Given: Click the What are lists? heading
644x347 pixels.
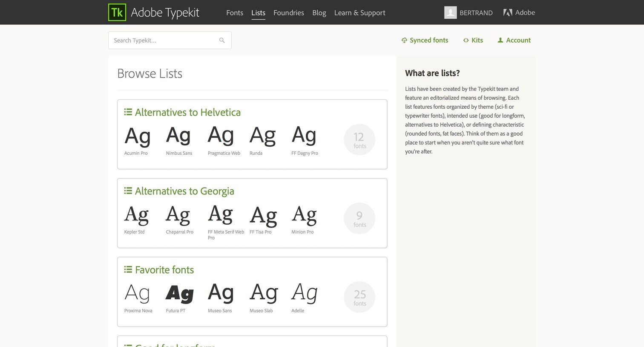Looking at the screenshot, I should click(432, 73).
